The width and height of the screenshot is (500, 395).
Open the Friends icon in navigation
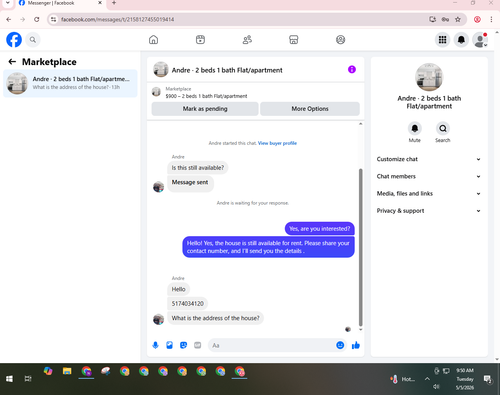point(247,40)
